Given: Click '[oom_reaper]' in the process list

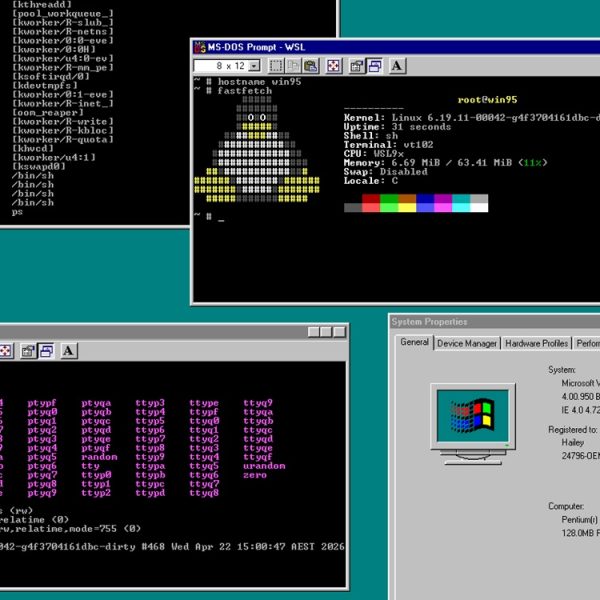Looking at the screenshot, I should (x=48, y=112).
